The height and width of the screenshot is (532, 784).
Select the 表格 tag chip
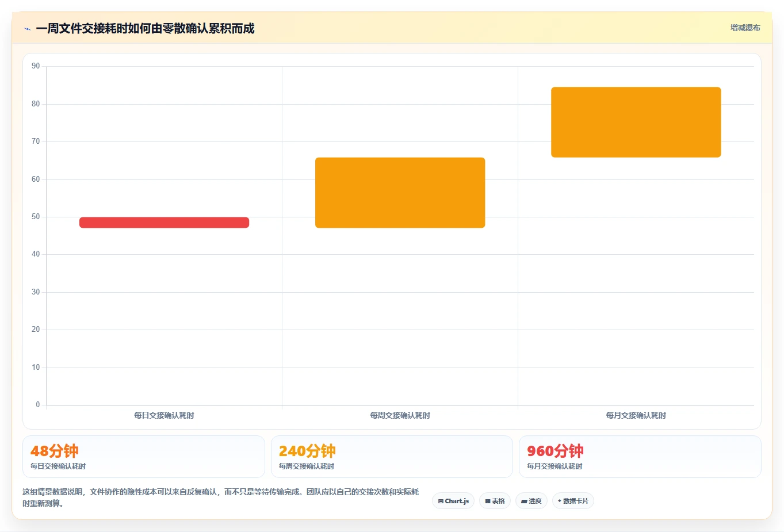(x=495, y=501)
